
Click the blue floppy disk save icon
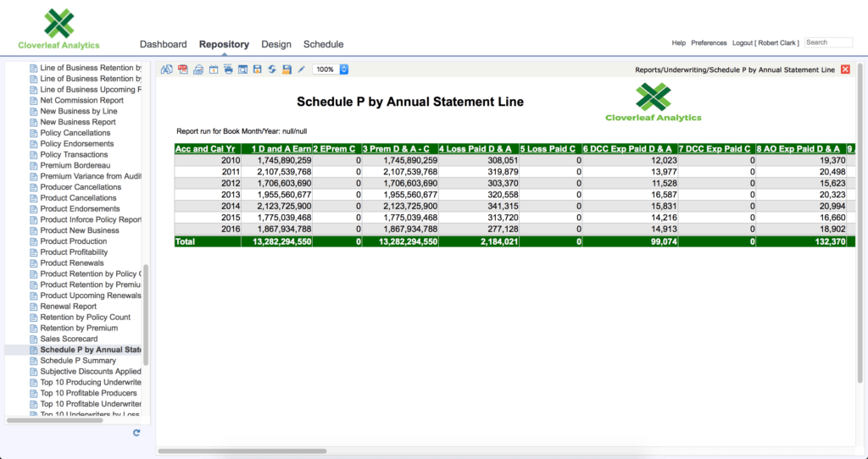pyautogui.click(x=258, y=69)
